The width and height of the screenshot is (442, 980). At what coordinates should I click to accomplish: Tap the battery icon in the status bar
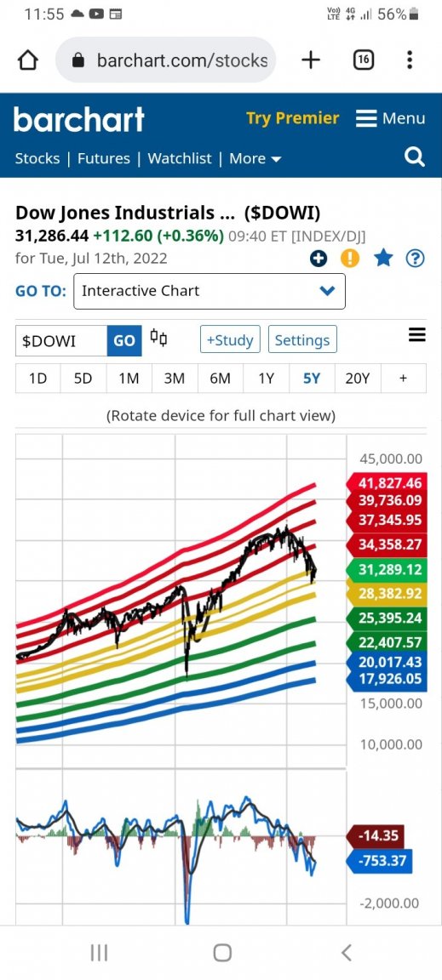point(413,14)
